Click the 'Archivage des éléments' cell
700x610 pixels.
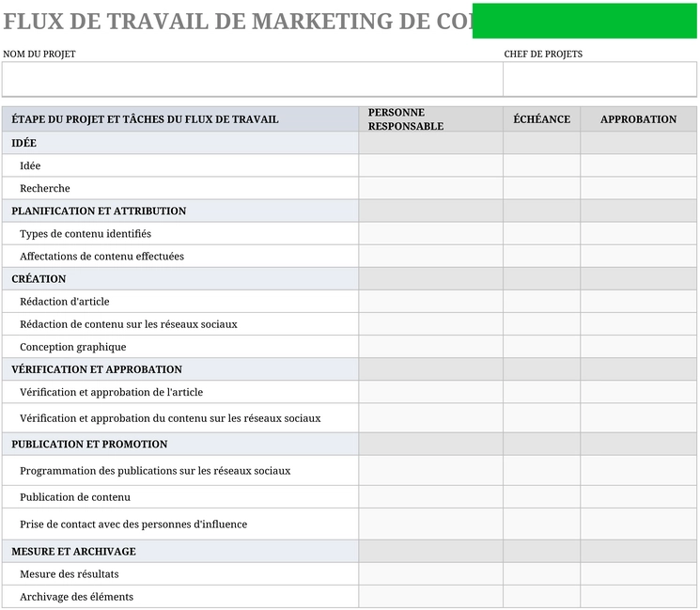coord(180,597)
